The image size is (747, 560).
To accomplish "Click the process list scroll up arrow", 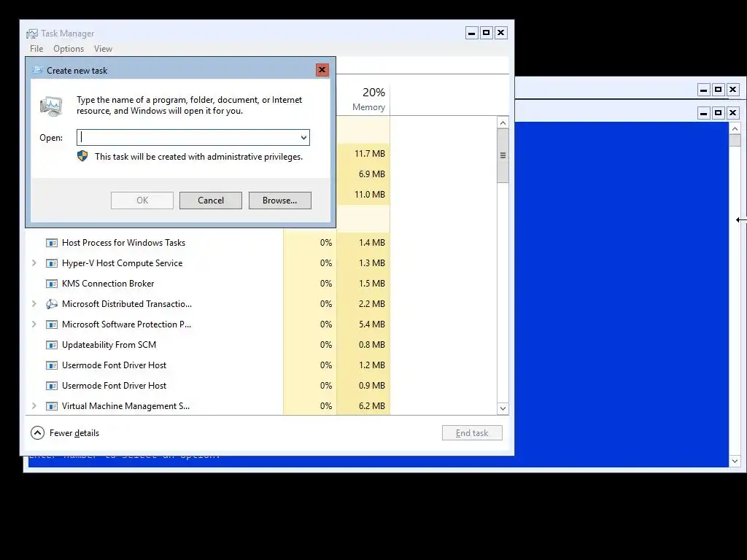I will pyautogui.click(x=503, y=122).
